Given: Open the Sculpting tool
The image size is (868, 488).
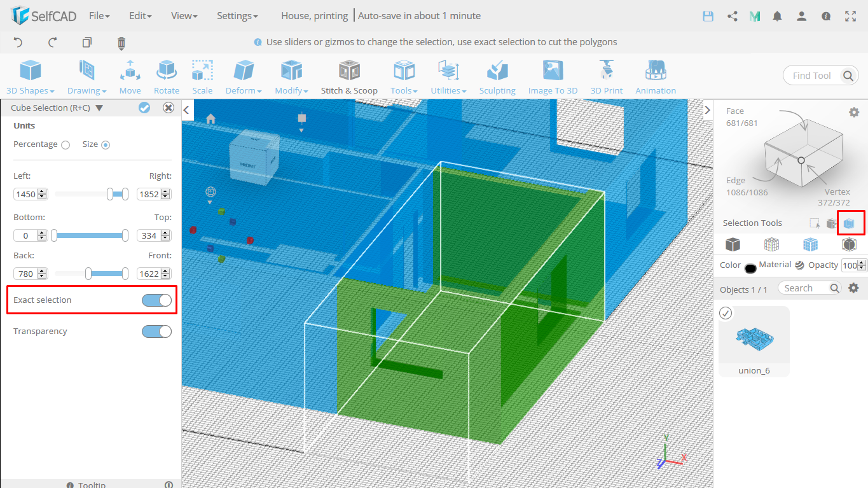Looking at the screenshot, I should click(497, 78).
